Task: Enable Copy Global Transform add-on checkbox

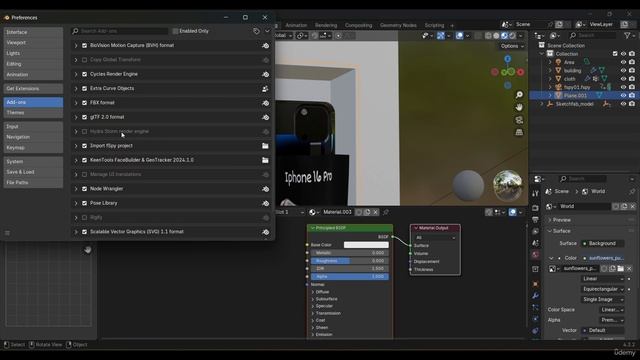Action: (84, 60)
